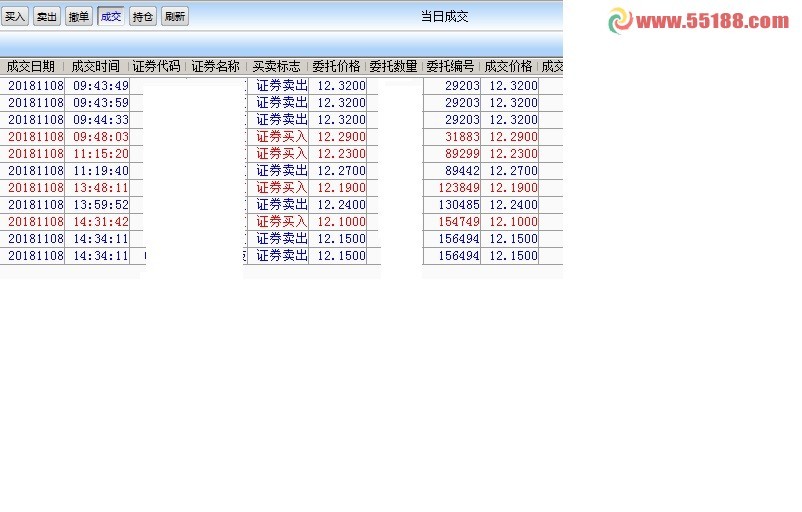The width and height of the screenshot is (802, 512).
Task: Click the 买入 (Buy) toolbar button
Action: [15, 16]
